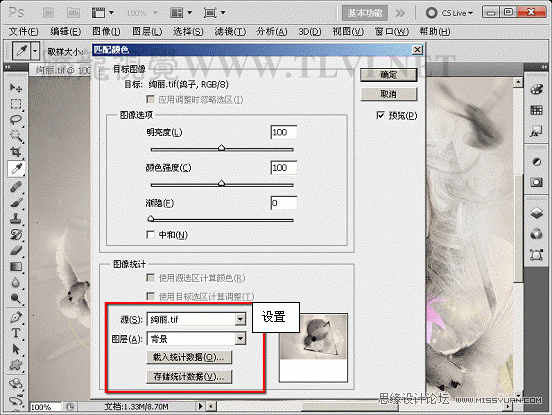This screenshot has height=415, width=552.
Task: Open the Layer dropdown showing 背景
Action: pos(196,339)
